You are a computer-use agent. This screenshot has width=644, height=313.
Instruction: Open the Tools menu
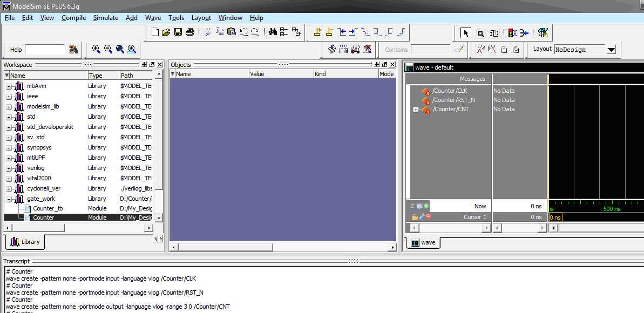176,18
